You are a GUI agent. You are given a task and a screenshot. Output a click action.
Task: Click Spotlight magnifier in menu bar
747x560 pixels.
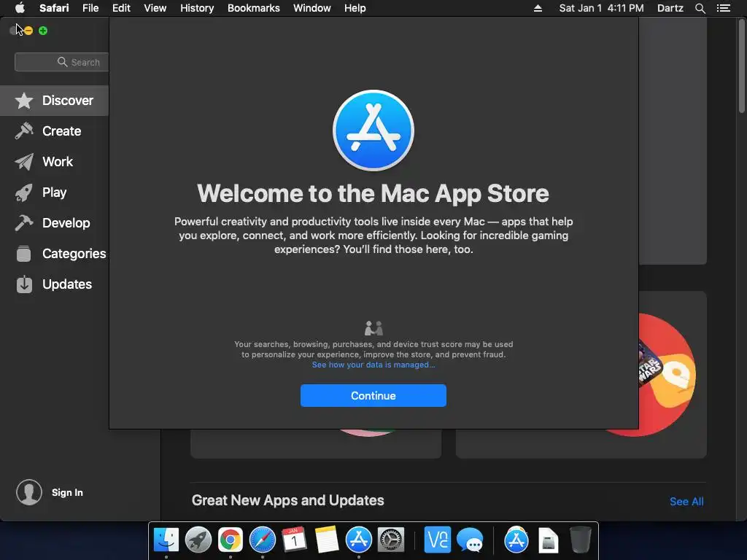(700, 8)
